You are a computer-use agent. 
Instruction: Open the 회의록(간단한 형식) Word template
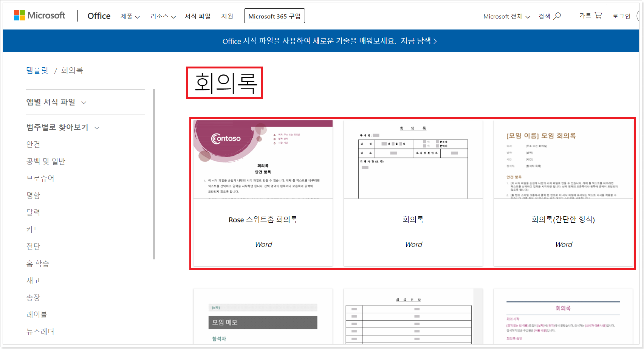tap(563, 193)
